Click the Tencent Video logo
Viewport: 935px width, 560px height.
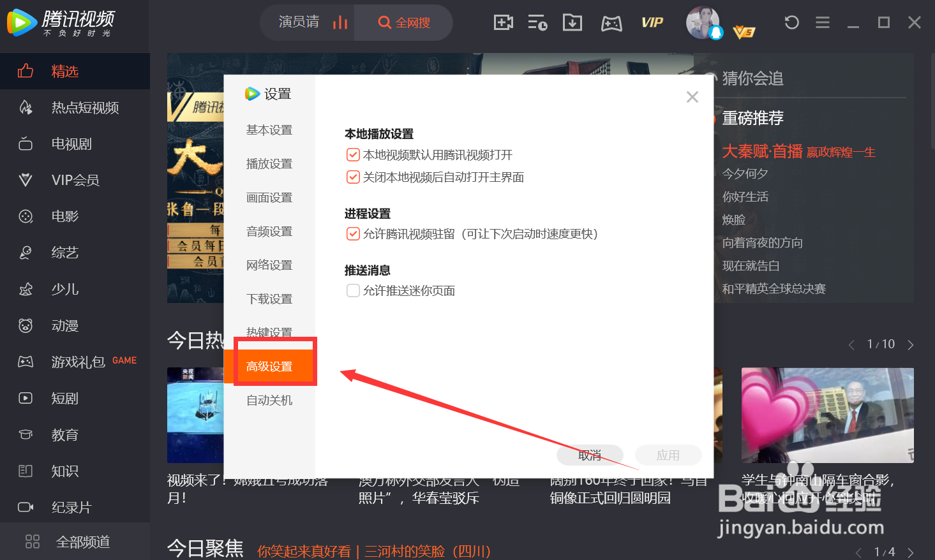(62, 23)
